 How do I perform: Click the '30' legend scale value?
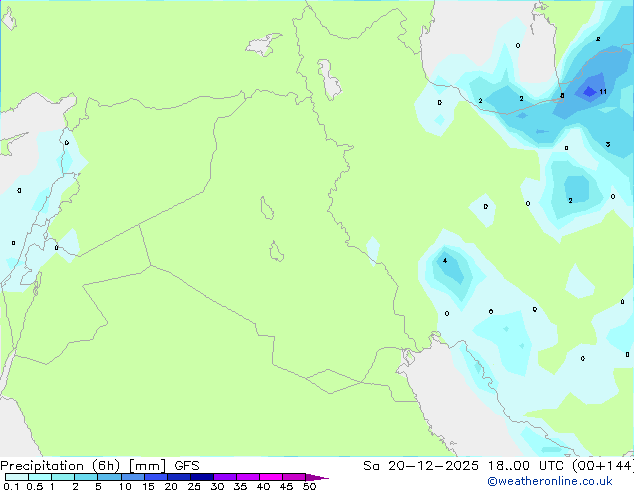click(x=217, y=486)
